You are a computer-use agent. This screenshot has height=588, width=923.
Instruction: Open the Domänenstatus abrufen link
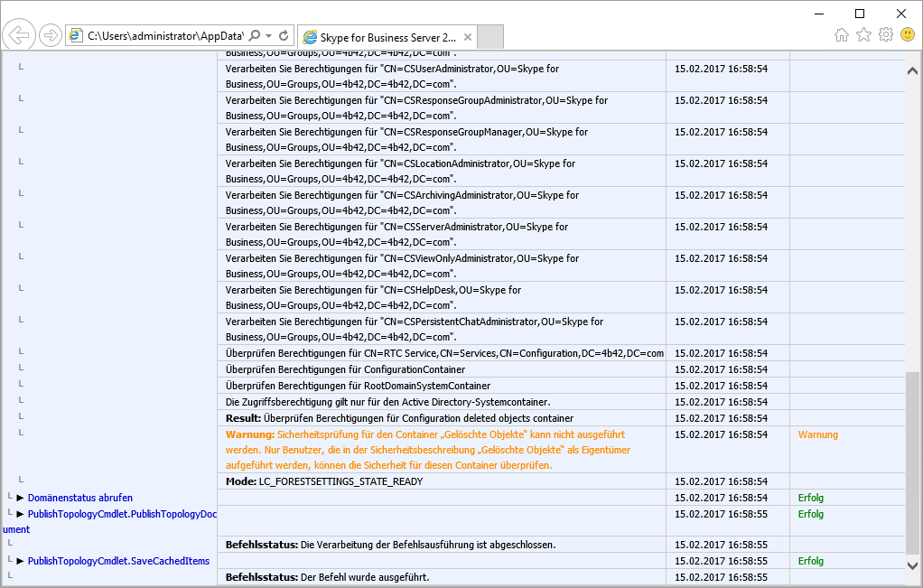click(80, 498)
